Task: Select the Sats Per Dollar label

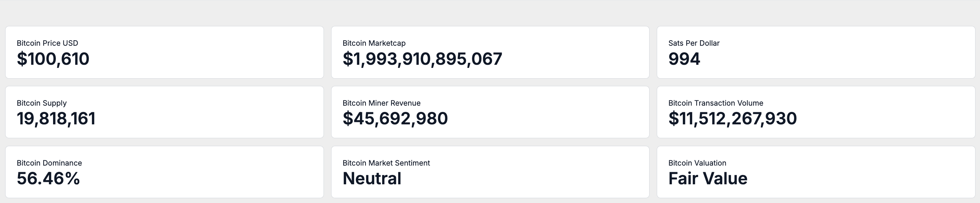Action: tap(694, 43)
